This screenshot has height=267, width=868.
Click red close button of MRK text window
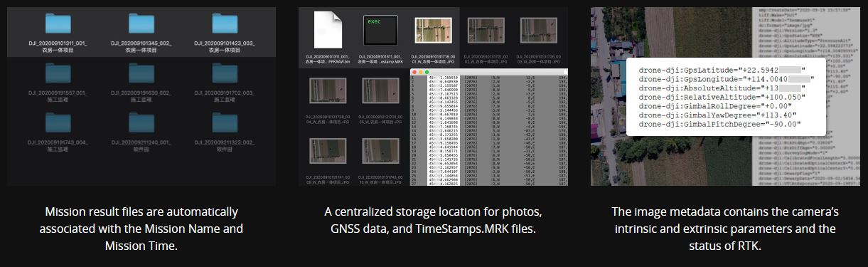(414, 73)
